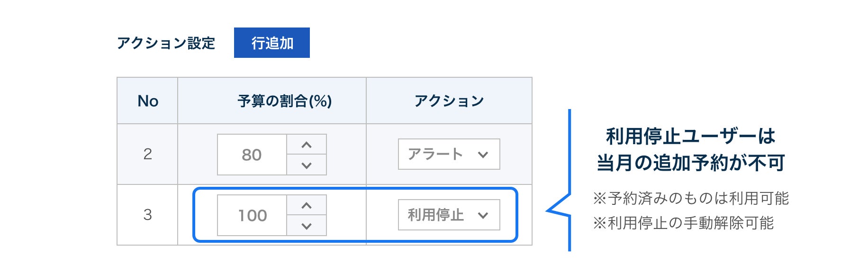Increase the row 2 budget percentage with up arrow

(307, 145)
